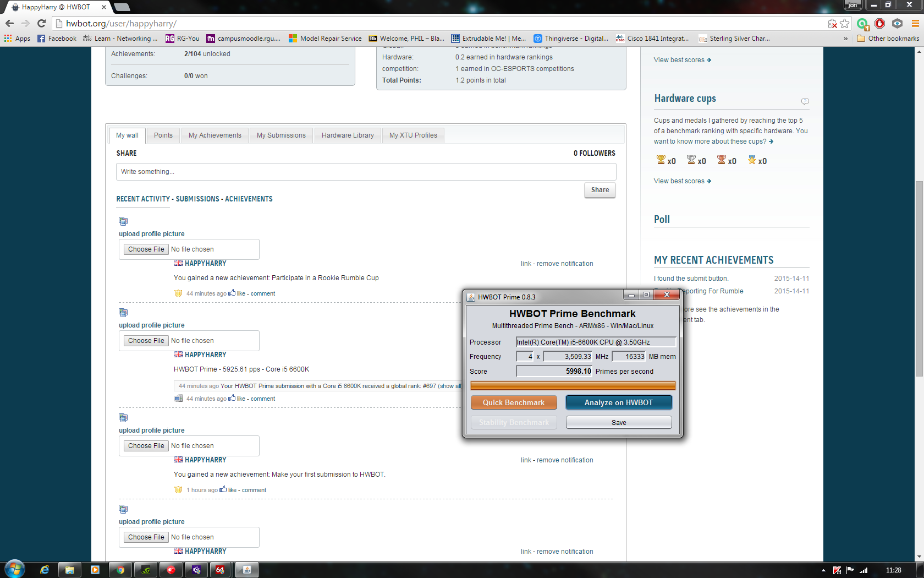This screenshot has width=924, height=578.
Task: Click the blocked plugin icon in address bar
Action: [x=833, y=23]
